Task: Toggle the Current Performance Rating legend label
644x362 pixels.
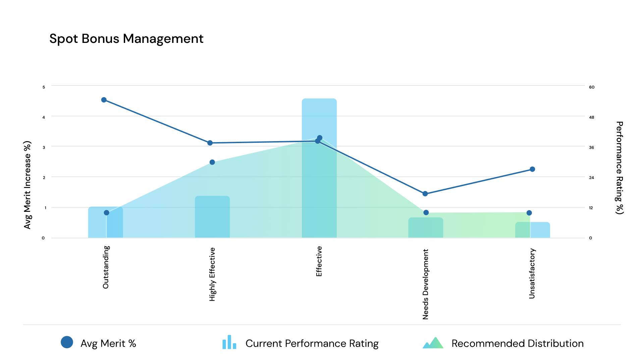Action: click(312, 344)
